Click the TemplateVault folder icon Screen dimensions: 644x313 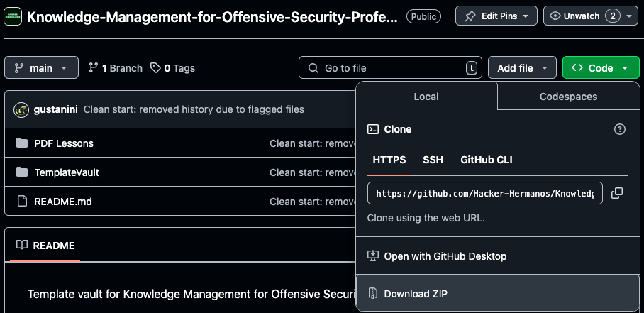point(22,172)
